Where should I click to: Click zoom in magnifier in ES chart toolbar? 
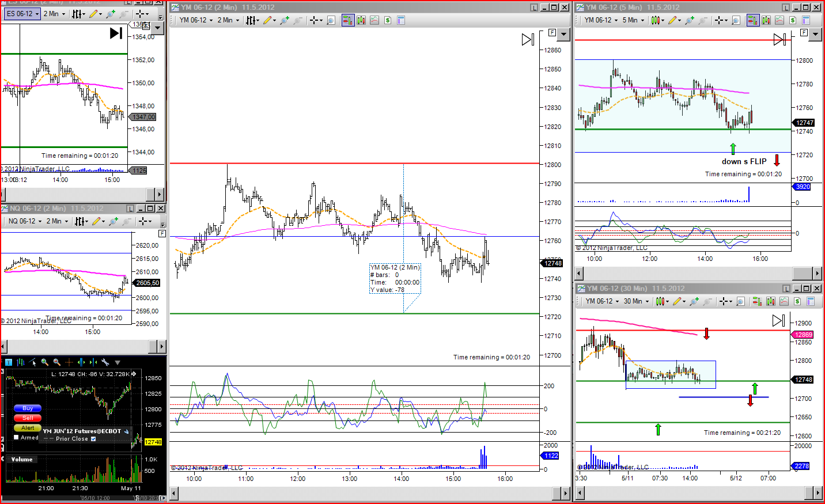pos(111,14)
